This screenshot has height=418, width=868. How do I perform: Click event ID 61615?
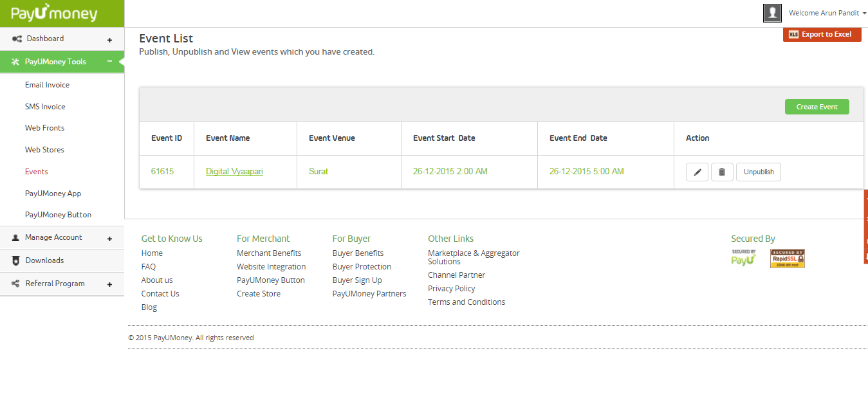[x=162, y=172]
